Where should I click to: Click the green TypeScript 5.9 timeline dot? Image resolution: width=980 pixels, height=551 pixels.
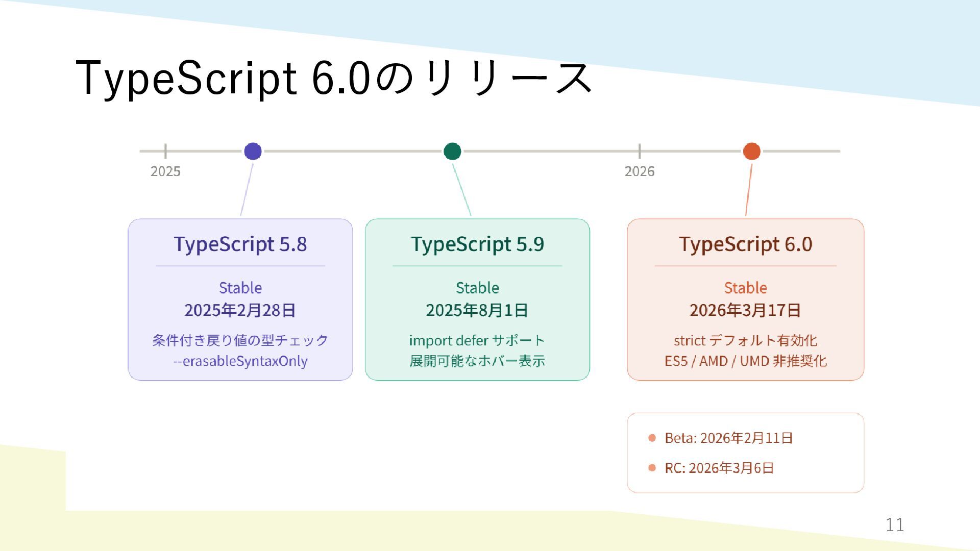452,152
